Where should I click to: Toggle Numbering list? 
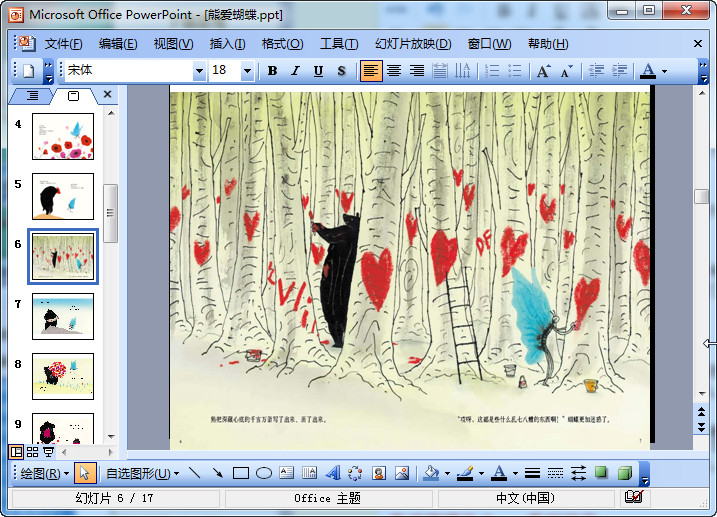(492, 71)
